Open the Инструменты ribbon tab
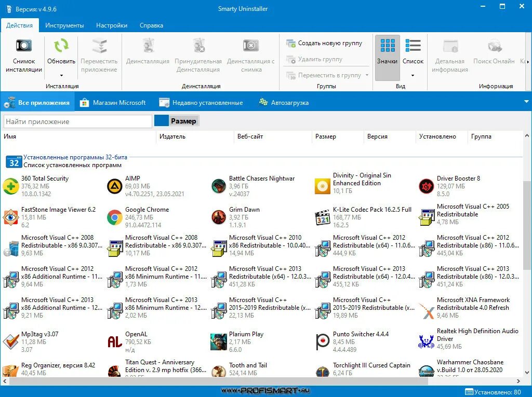 point(64,25)
